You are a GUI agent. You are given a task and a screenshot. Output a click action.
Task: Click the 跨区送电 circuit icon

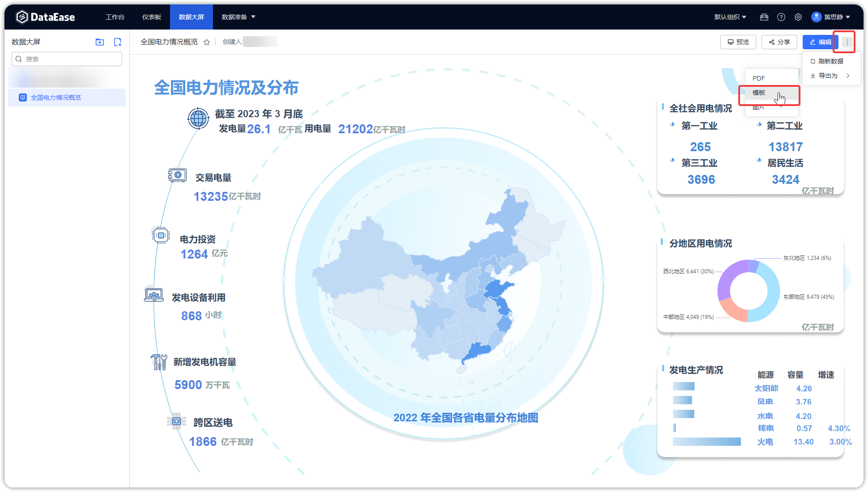point(176,421)
